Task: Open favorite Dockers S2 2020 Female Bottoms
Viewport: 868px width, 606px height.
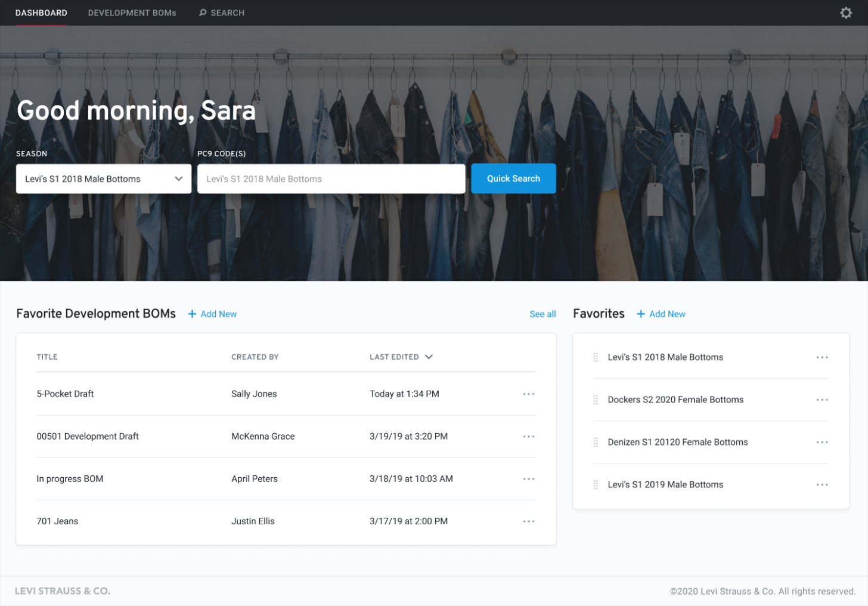Action: click(675, 400)
